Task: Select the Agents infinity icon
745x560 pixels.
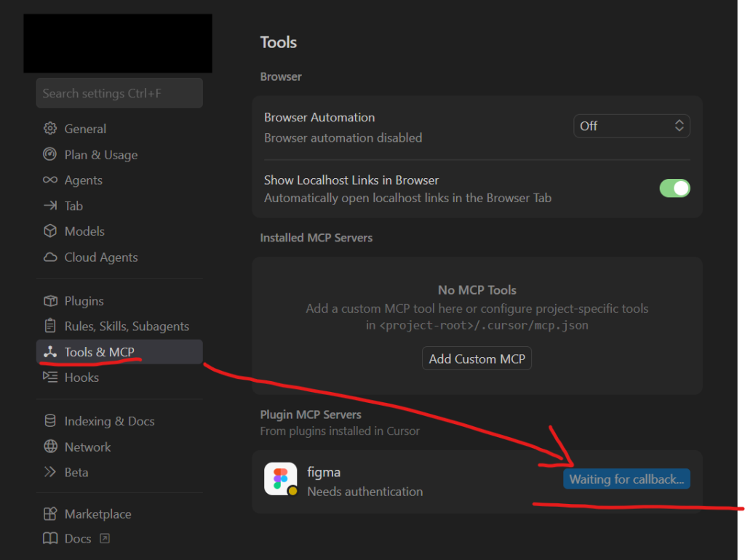Action: 50,180
